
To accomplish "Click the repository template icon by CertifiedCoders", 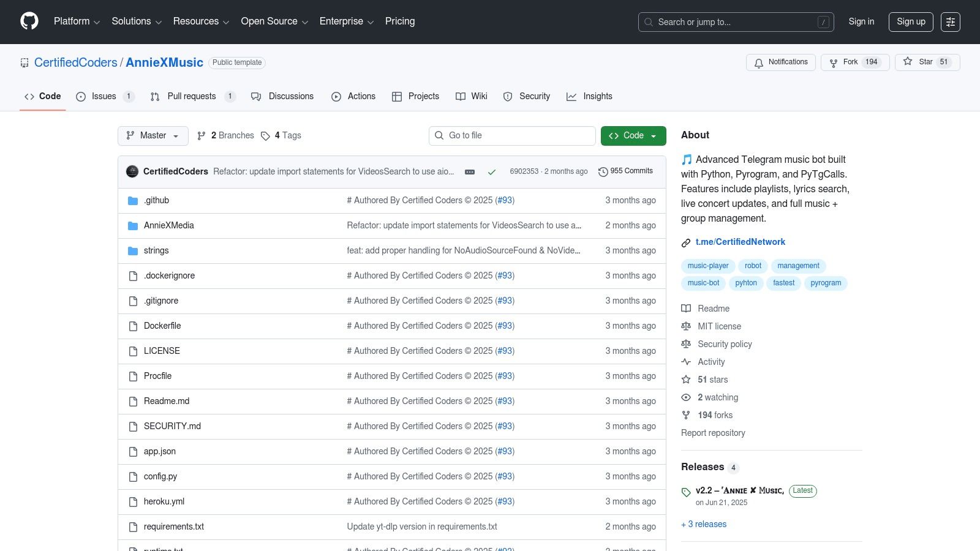I will pos(24,62).
